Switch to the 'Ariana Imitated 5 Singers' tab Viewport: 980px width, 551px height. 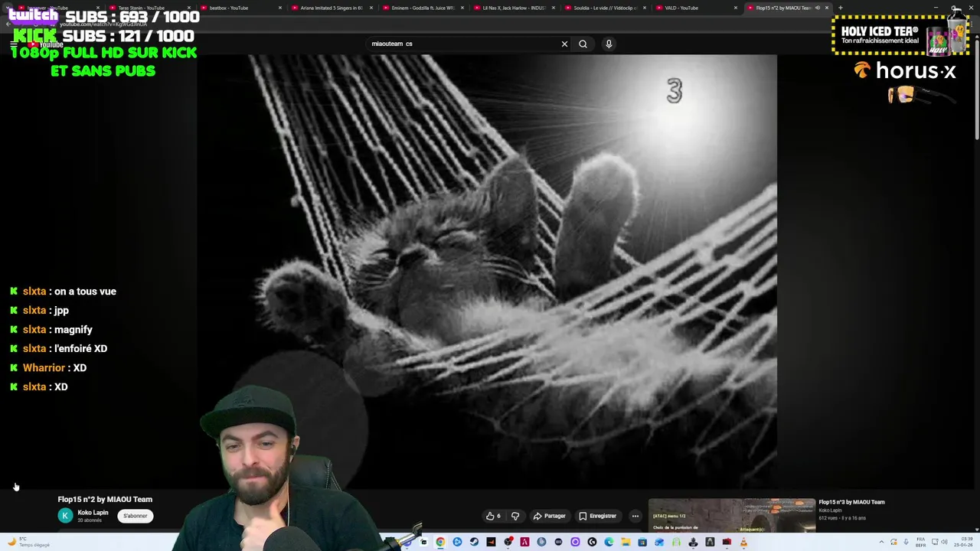coord(331,8)
